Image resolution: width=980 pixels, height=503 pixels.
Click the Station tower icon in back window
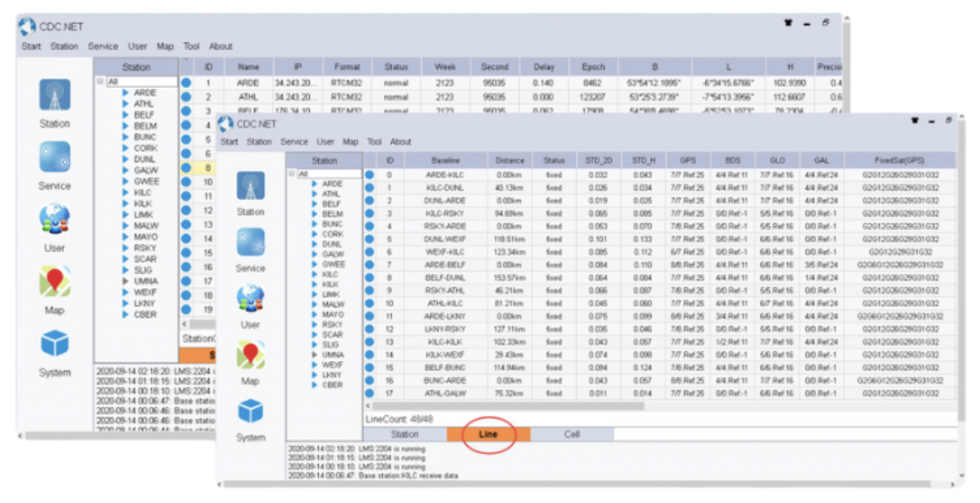[55, 95]
